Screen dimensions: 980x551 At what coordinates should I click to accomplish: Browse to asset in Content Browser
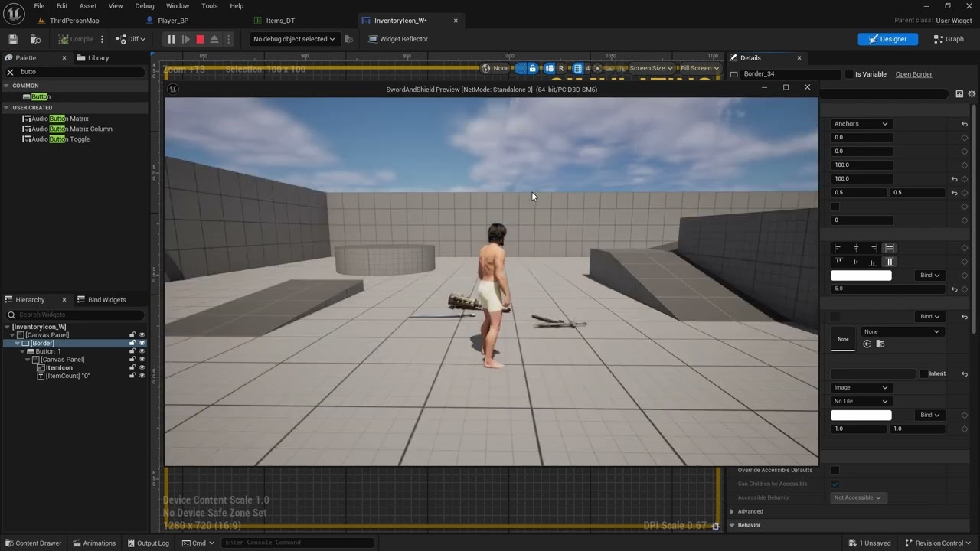pos(35,39)
